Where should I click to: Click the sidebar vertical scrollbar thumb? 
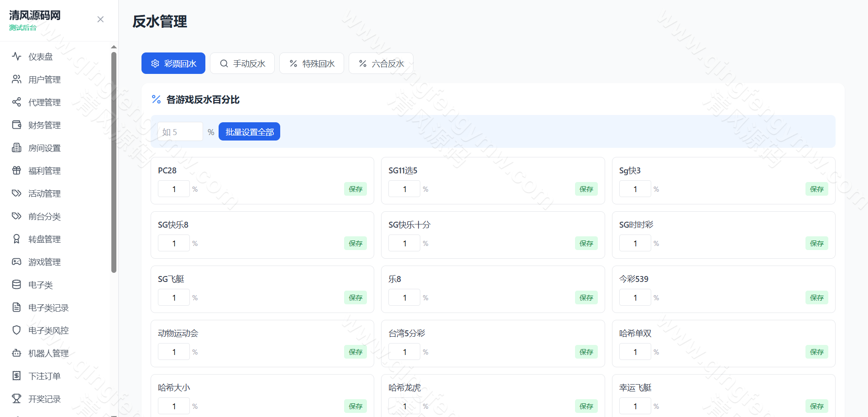114,162
